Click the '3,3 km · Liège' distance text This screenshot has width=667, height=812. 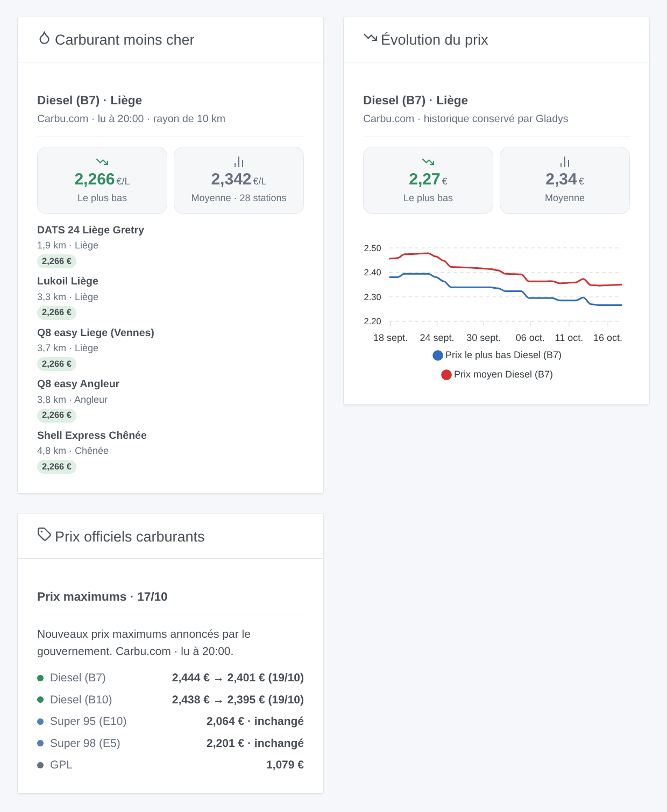tap(68, 297)
